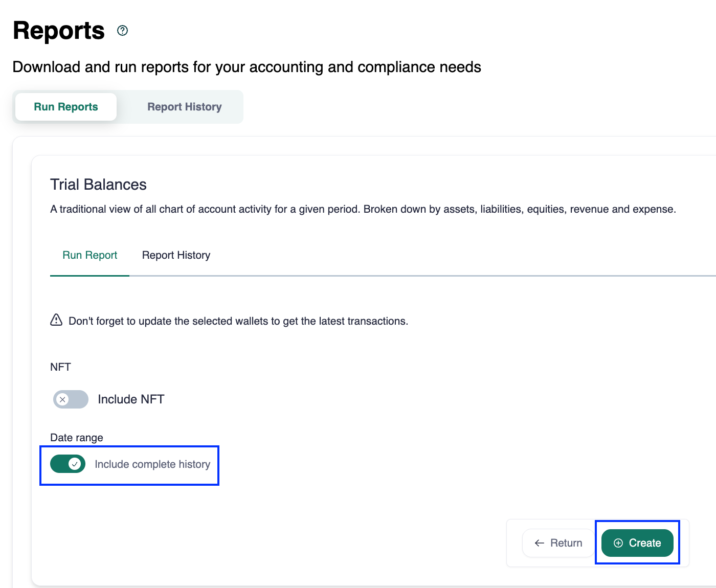Viewport: 716px width, 588px height.
Task: Click the Reports page heading
Action: tap(59, 31)
